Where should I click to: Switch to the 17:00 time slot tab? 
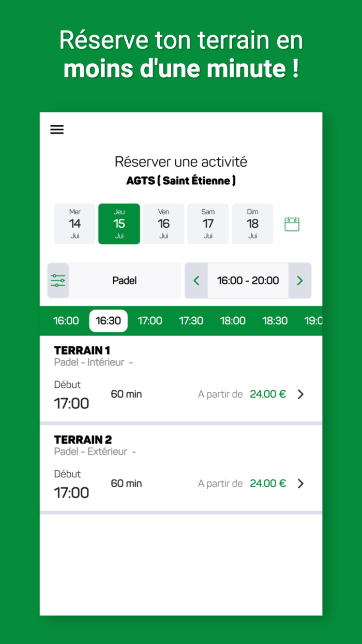click(150, 320)
